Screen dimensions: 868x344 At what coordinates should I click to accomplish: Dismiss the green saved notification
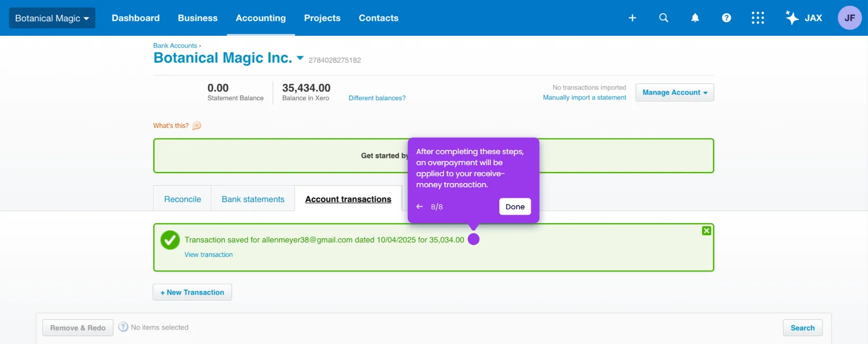[706, 230]
